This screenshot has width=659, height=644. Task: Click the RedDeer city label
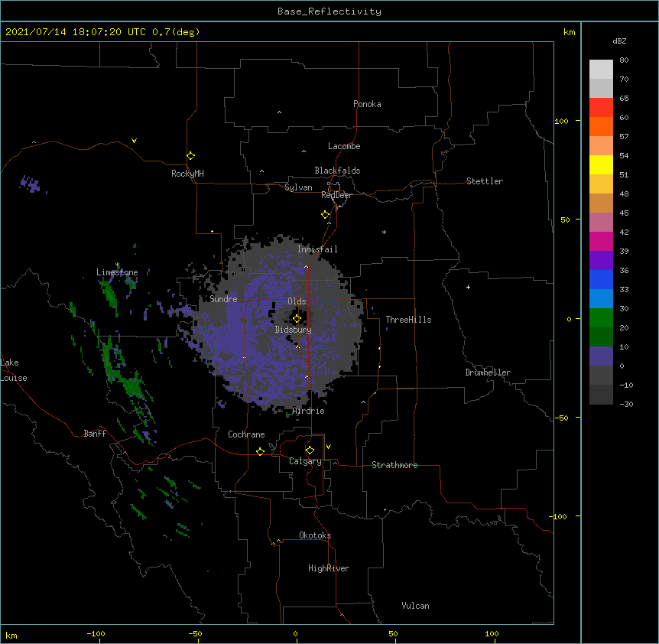(x=336, y=195)
